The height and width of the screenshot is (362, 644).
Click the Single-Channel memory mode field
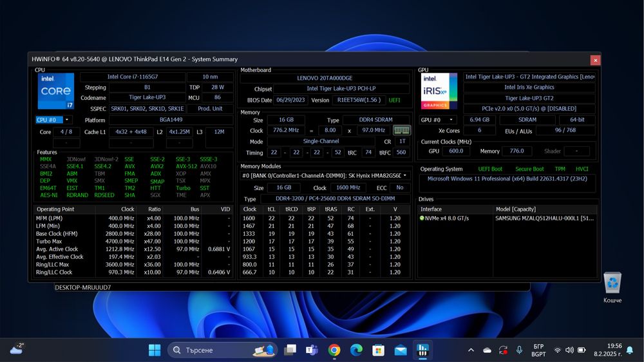321,141
